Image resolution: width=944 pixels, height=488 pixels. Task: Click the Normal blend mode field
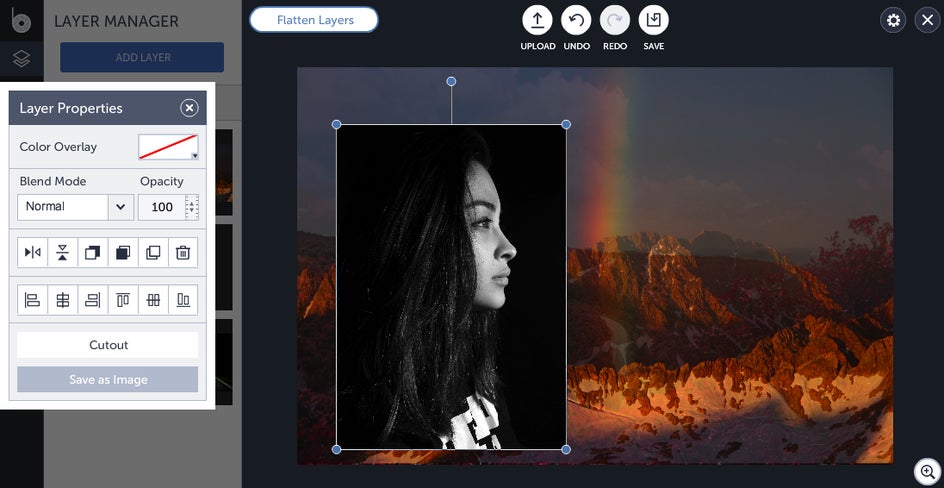[x=63, y=207]
